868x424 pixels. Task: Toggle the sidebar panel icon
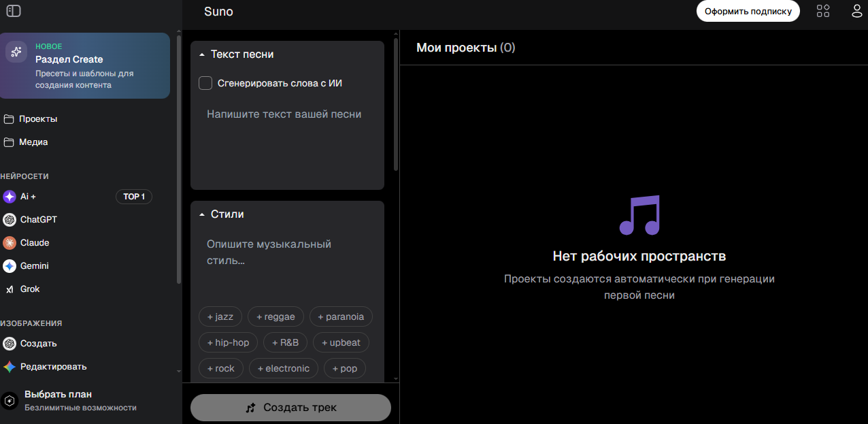(x=14, y=11)
